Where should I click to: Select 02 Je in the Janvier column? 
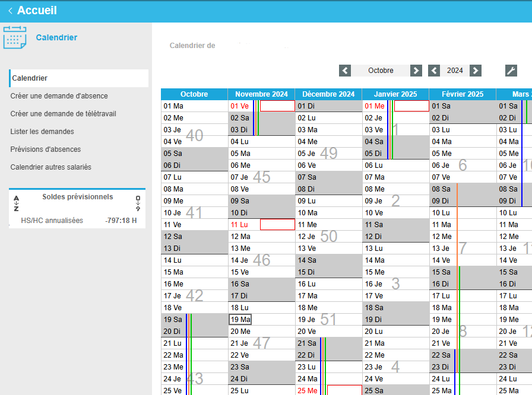pyautogui.click(x=395, y=118)
